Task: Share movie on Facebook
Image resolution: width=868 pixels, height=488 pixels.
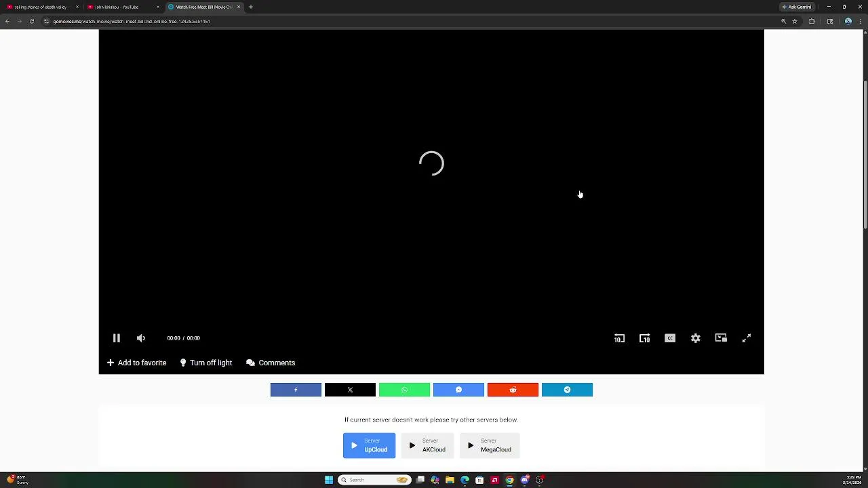Action: click(296, 390)
